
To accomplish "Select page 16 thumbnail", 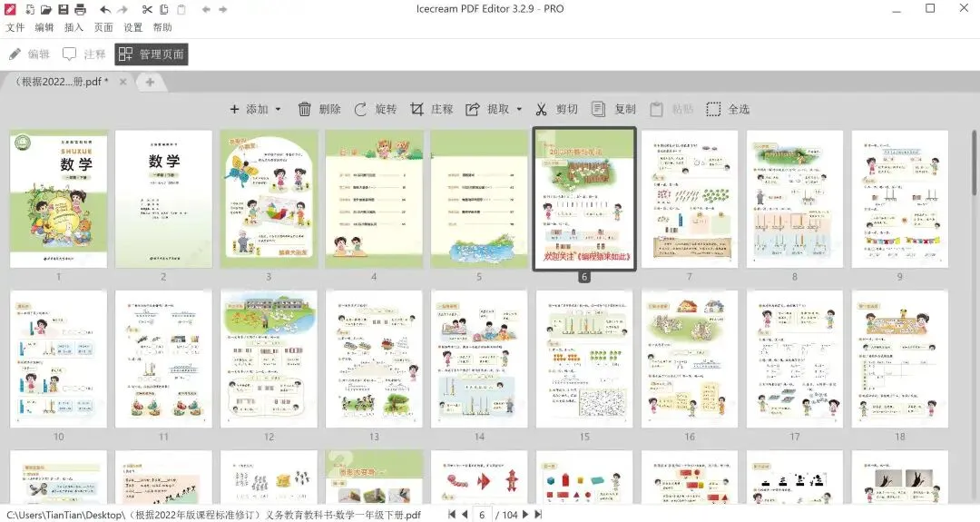I will [x=690, y=359].
